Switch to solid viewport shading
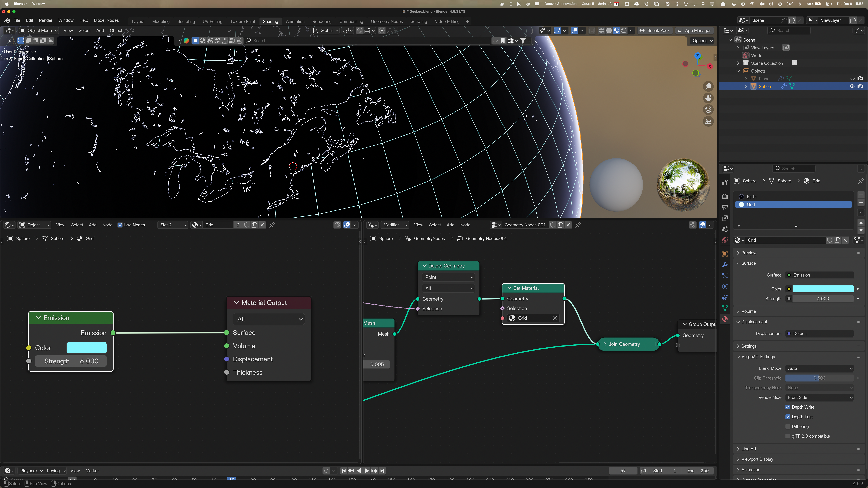This screenshot has height=488, width=868. pos(609,31)
